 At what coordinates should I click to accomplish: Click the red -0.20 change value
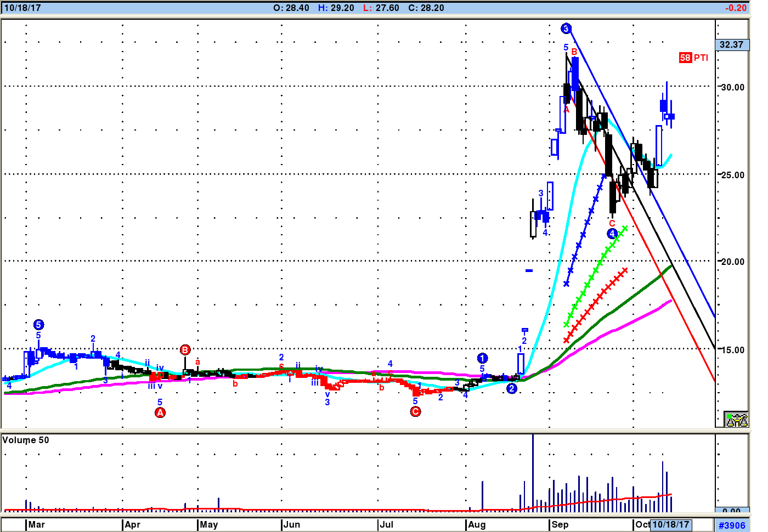[736, 8]
